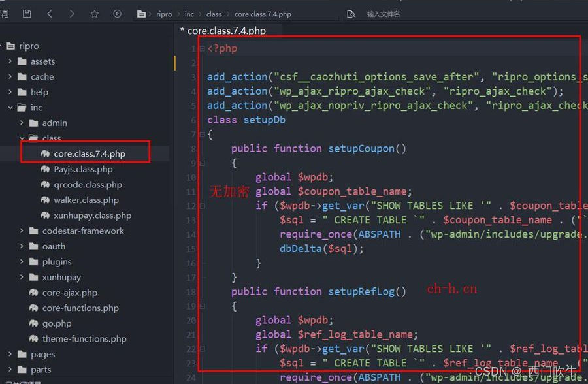Open Payjs.class.php file
Screen dimensions: 588x384
(x=83, y=169)
